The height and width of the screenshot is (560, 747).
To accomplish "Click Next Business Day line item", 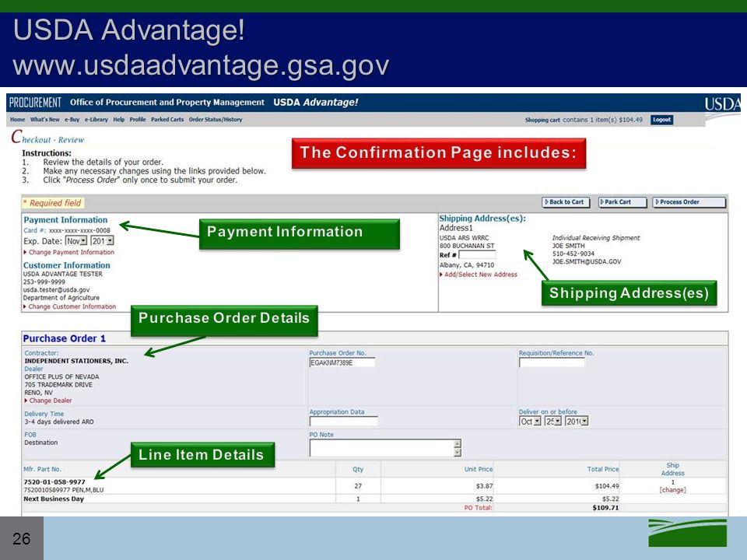I will (54, 499).
